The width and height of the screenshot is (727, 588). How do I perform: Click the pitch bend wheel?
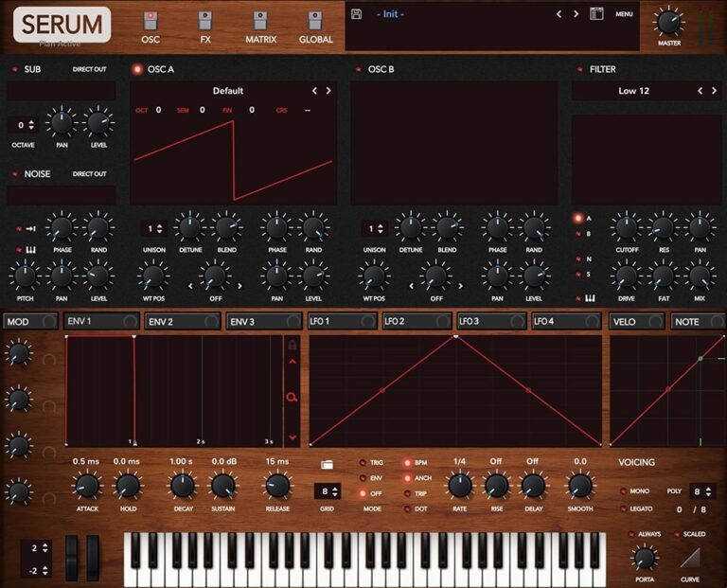point(71,558)
